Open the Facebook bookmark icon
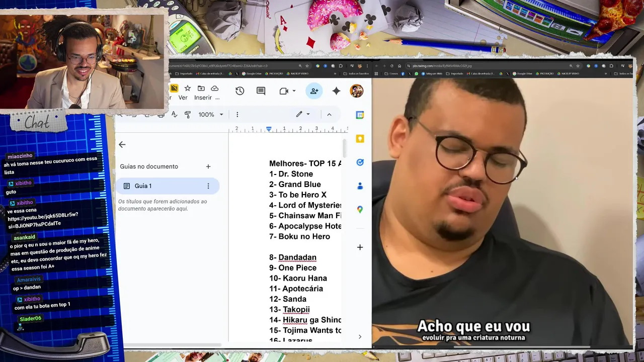This screenshot has width=644, height=362. point(403,73)
